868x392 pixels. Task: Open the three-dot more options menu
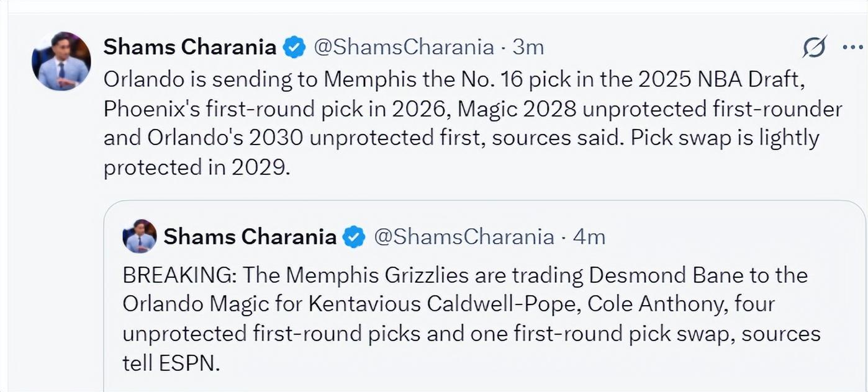click(x=852, y=47)
